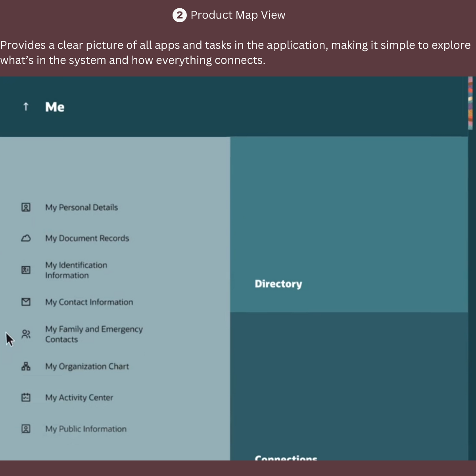Select the Directory tile
The width and height of the screenshot is (476, 476).
click(349, 225)
